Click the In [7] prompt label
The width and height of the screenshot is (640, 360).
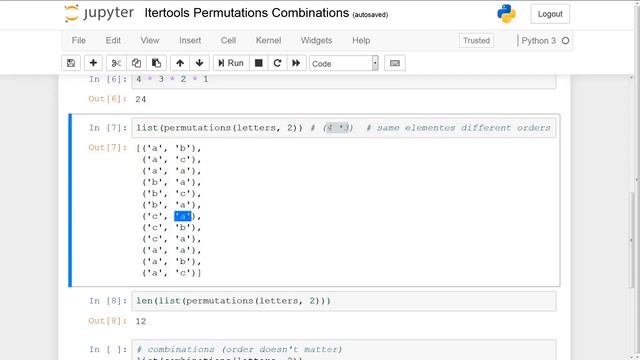coord(108,128)
